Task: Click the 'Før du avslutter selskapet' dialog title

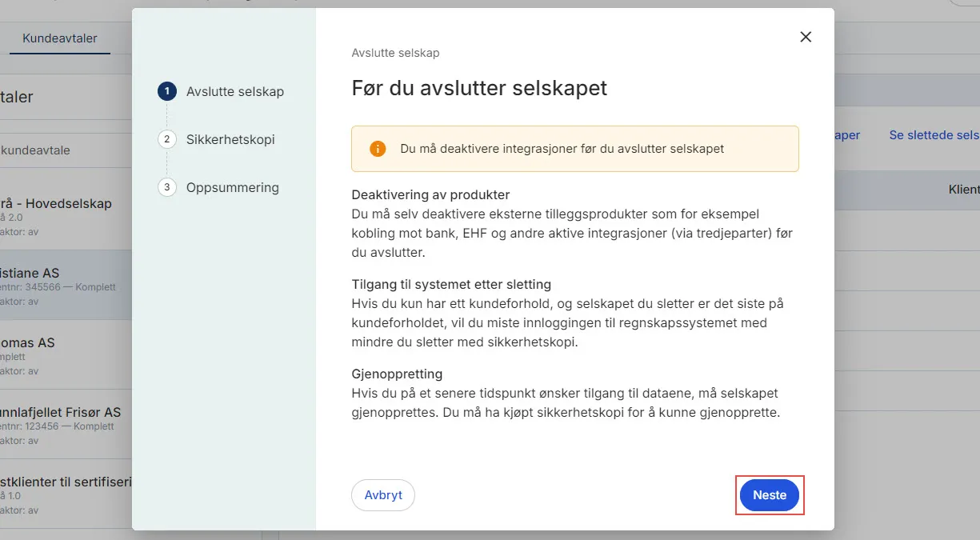Action: 478,89
